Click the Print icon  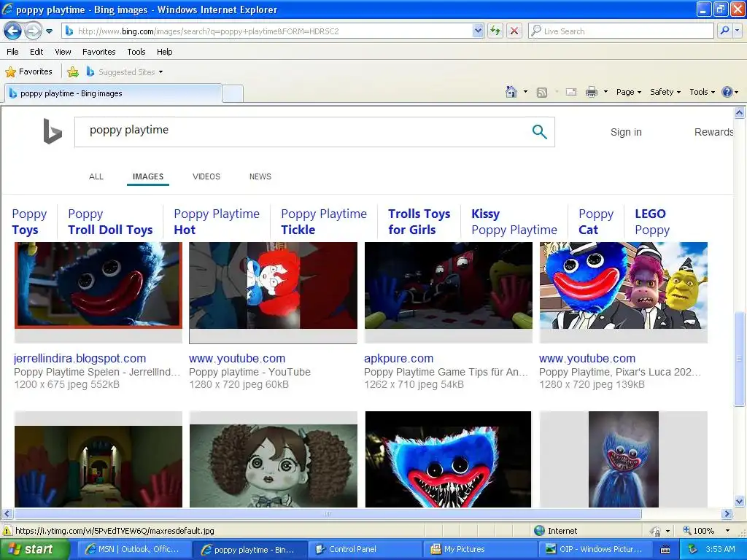click(591, 92)
